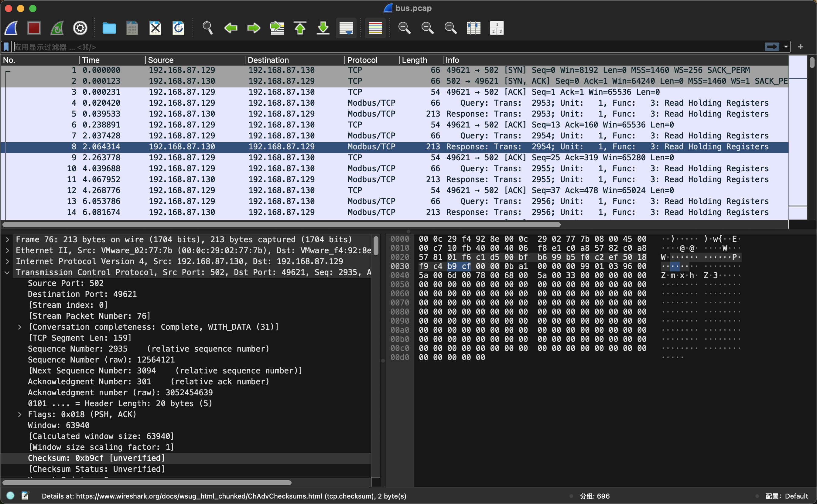Jump to the first packet
817x504 pixels.
click(300, 28)
